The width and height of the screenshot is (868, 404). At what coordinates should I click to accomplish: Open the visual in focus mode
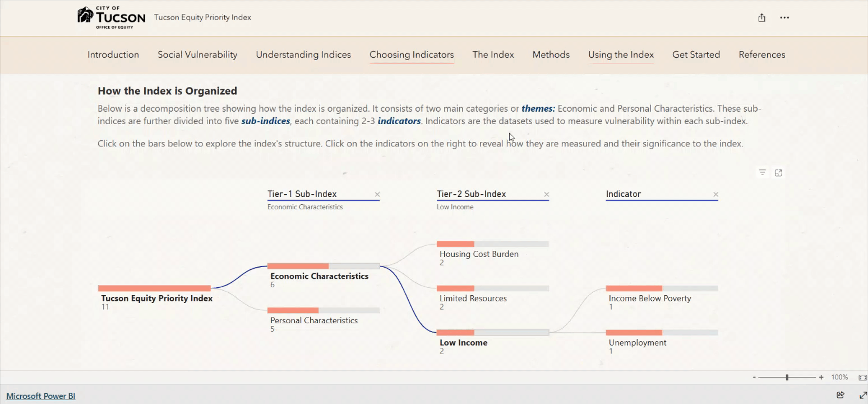[x=778, y=173]
